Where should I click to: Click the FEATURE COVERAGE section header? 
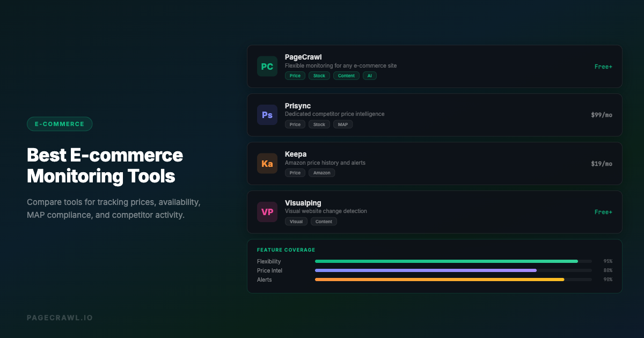pyautogui.click(x=286, y=250)
